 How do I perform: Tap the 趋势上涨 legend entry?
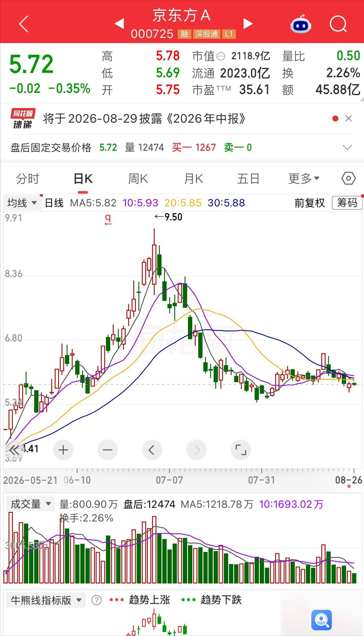pos(140,600)
